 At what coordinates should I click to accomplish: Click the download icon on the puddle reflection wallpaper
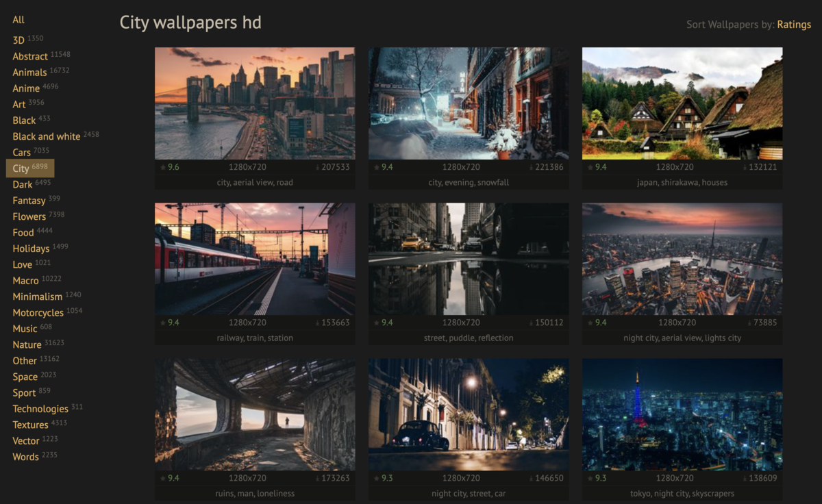click(x=530, y=322)
